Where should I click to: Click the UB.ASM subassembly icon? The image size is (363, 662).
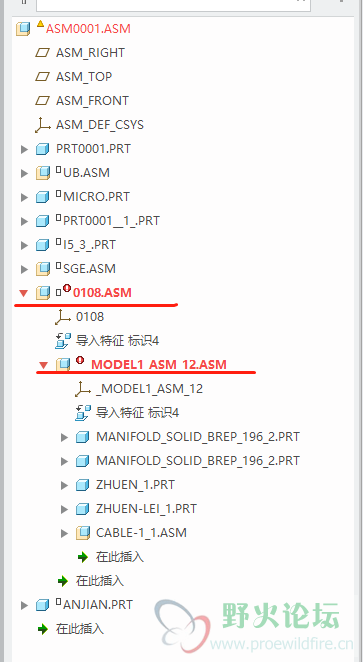click(43, 173)
